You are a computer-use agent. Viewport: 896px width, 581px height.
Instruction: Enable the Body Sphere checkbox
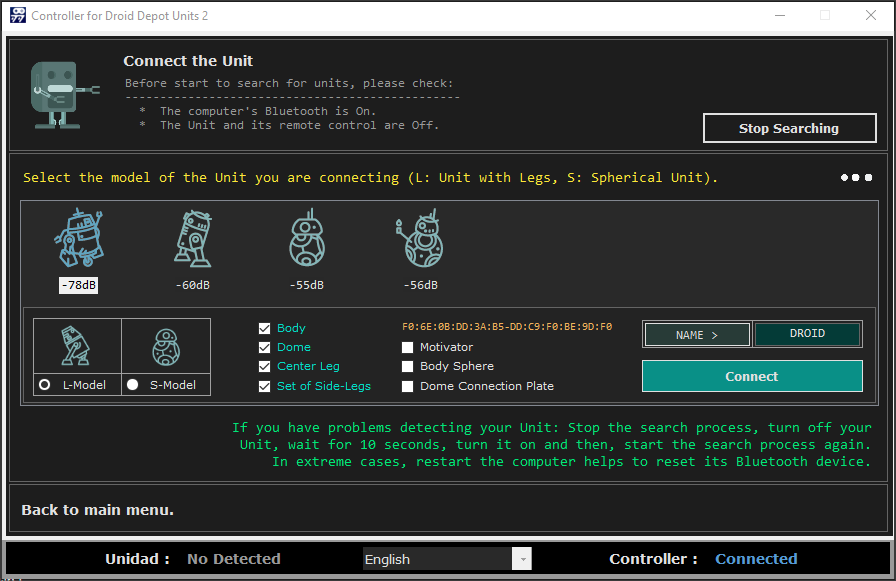coord(407,366)
